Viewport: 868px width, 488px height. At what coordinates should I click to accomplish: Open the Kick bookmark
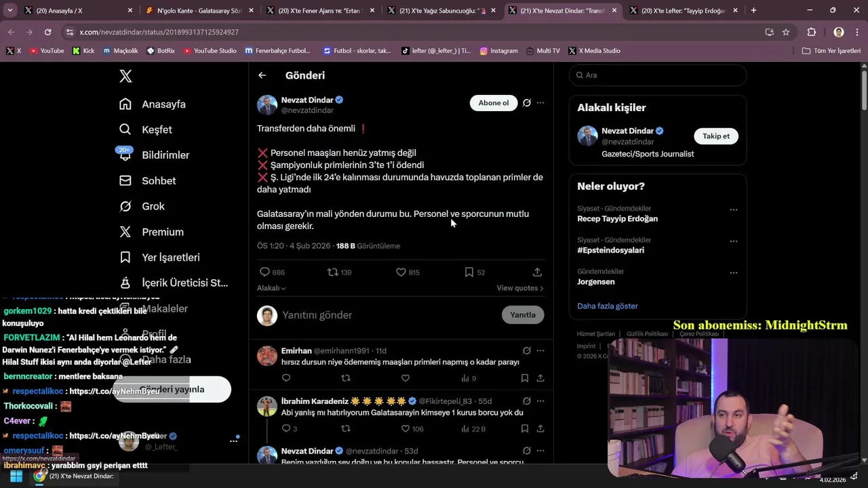pos(83,51)
